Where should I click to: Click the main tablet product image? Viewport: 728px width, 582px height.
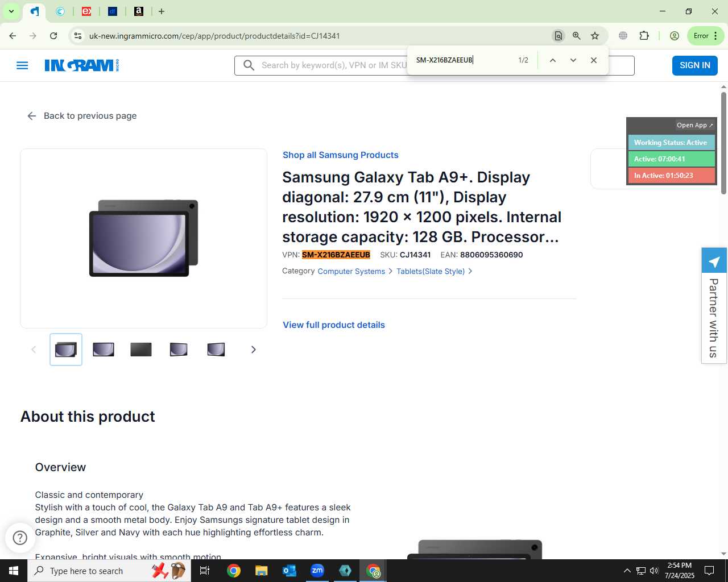144,238
